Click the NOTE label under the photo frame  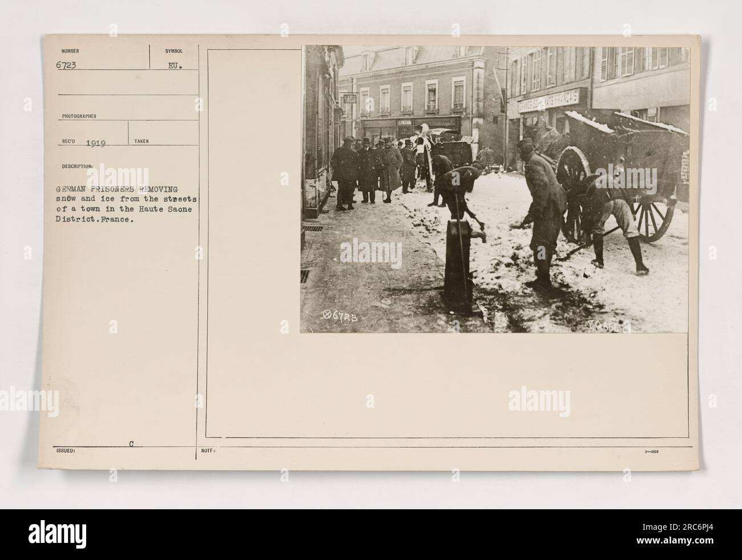pos(207,449)
